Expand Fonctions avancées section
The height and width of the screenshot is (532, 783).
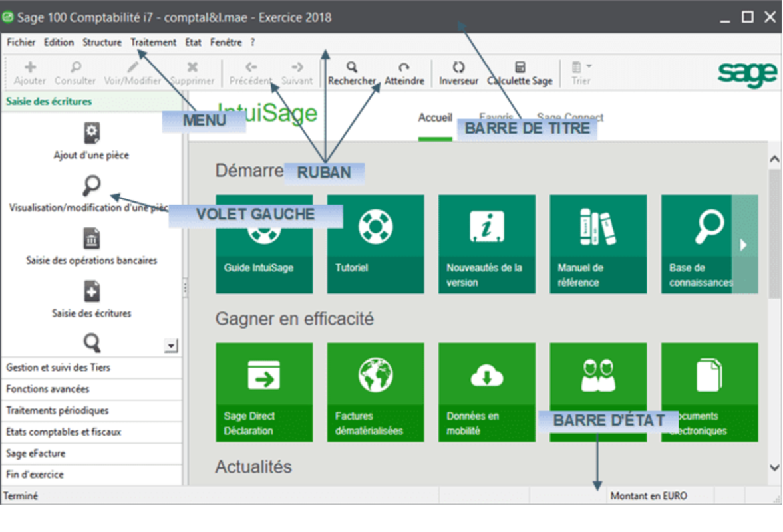coord(91,389)
